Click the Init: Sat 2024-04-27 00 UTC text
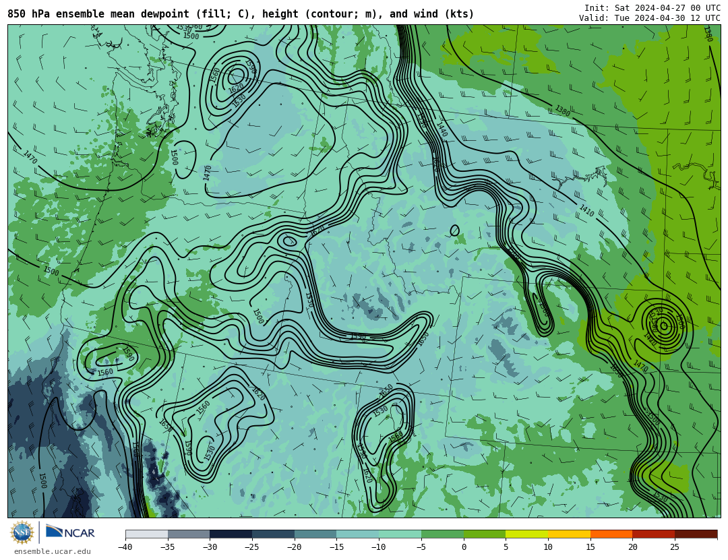728x560 pixels. pos(653,8)
